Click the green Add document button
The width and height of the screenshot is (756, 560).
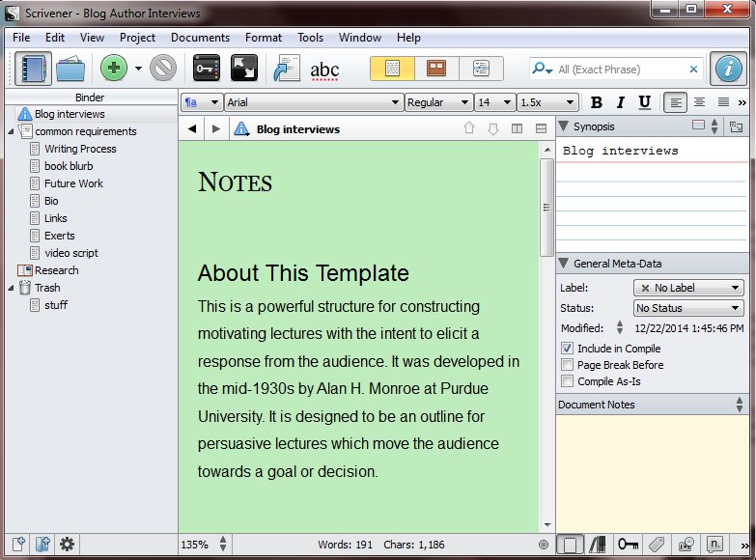pyautogui.click(x=114, y=69)
